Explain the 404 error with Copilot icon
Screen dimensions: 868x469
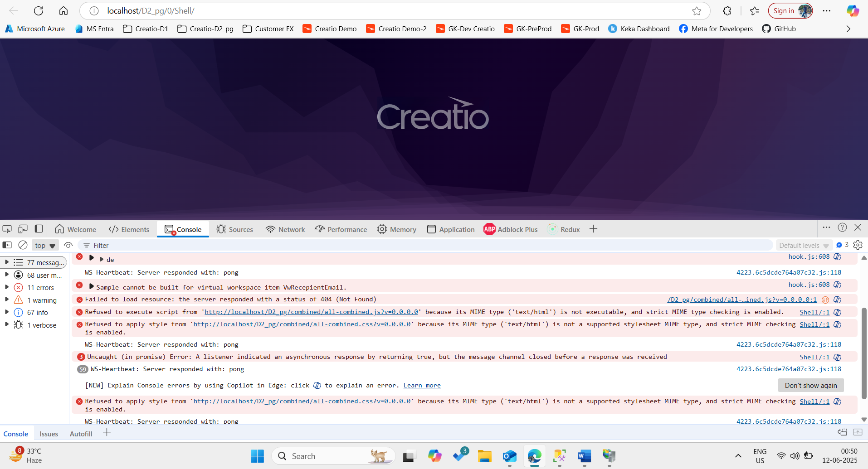pos(837,300)
